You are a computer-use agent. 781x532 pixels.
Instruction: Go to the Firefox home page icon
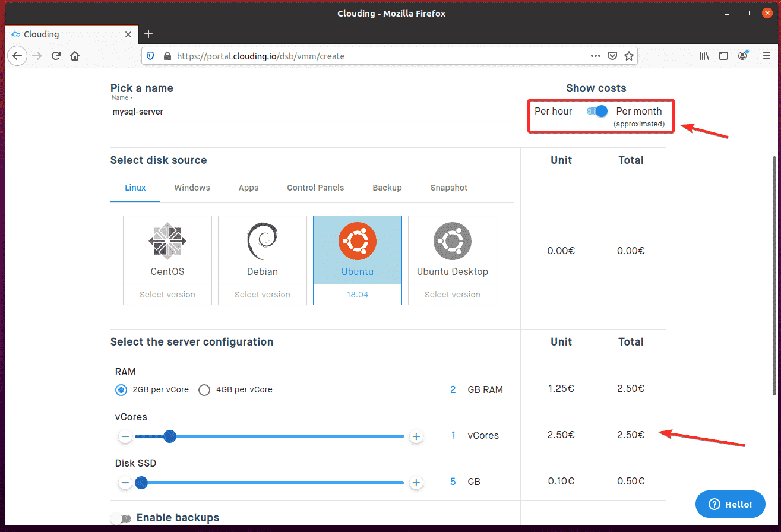(75, 56)
